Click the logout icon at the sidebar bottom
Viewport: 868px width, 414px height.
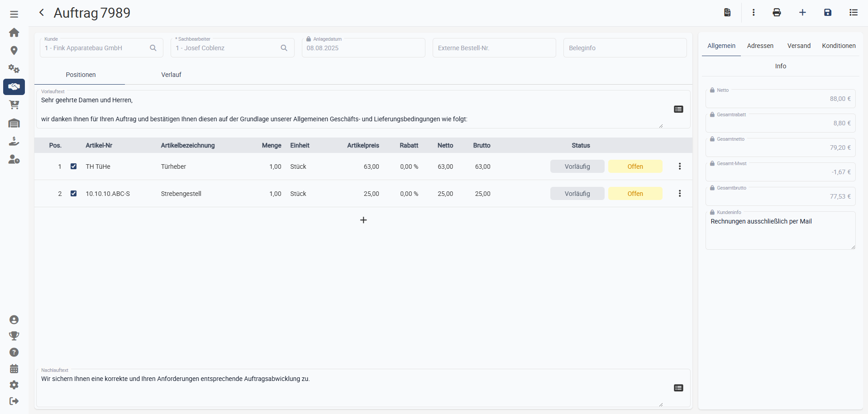click(x=14, y=401)
